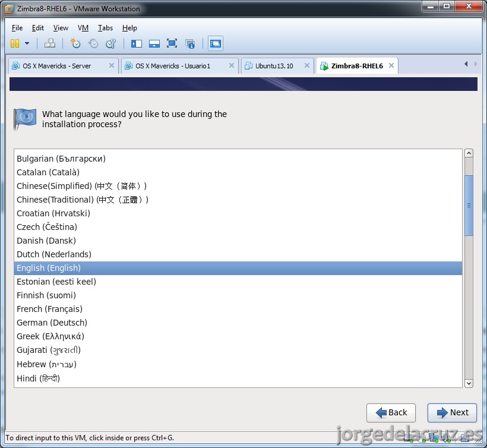The height and width of the screenshot is (448, 487).
Task: Click the Suspend VM pause icon
Action: click(15, 43)
